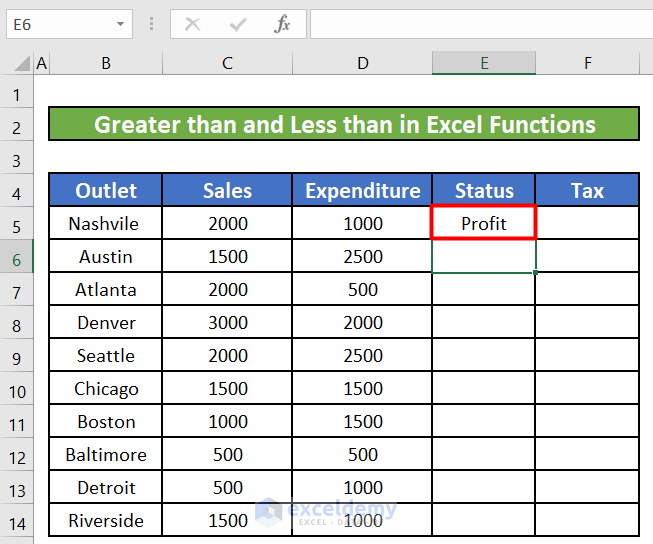This screenshot has width=653, height=544.
Task: Click the green title banner cell
Action: click(x=343, y=125)
